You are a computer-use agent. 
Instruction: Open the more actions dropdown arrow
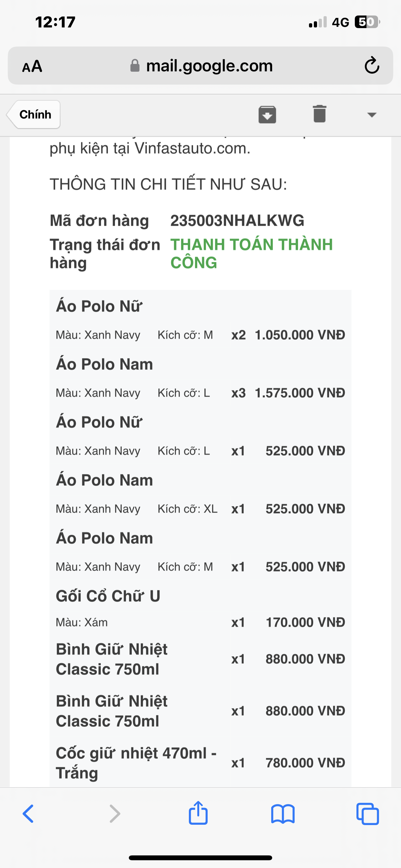pos(372,115)
